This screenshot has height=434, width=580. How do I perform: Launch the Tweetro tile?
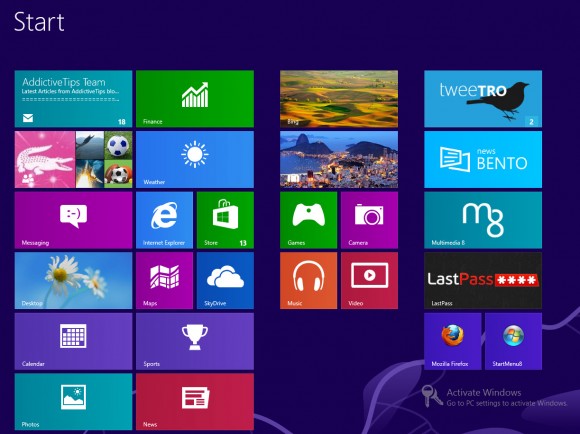pos(483,99)
